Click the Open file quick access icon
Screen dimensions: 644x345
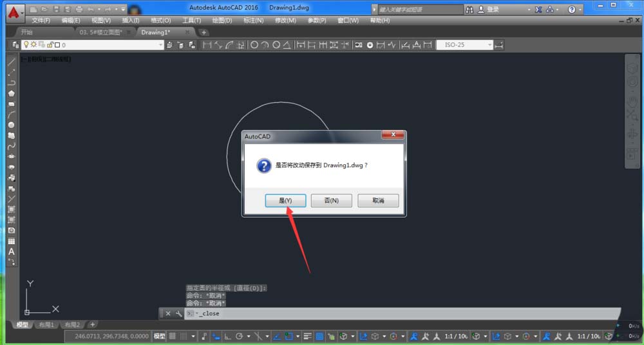point(44,9)
